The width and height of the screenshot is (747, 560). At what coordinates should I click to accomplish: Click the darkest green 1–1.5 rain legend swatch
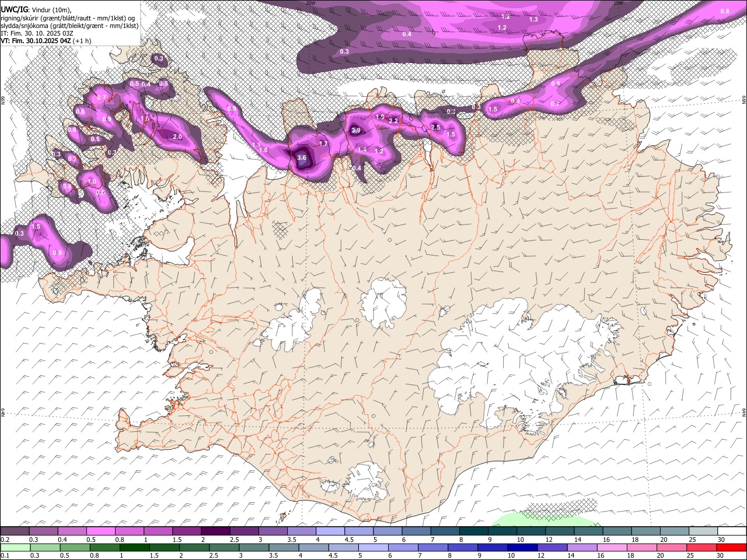pyautogui.click(x=135, y=547)
